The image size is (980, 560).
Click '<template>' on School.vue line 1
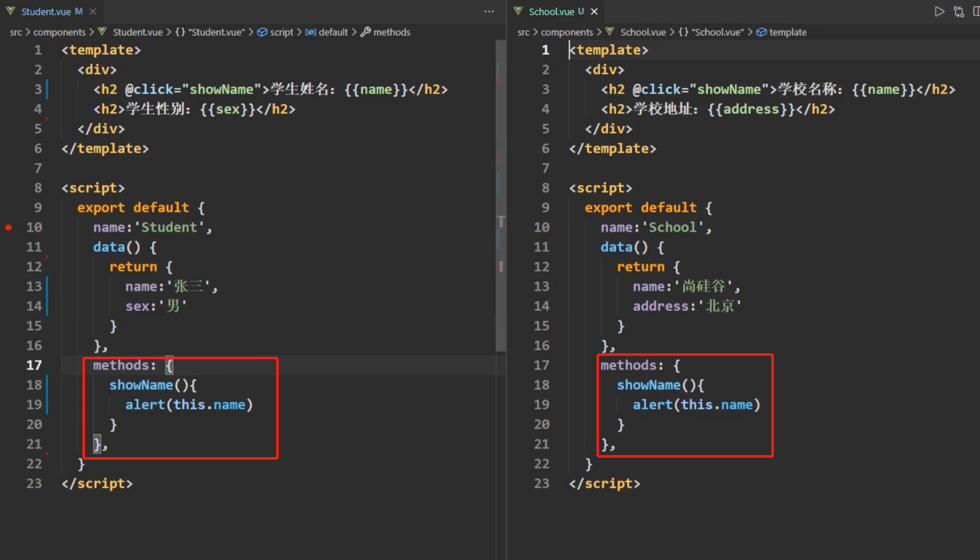coord(609,50)
